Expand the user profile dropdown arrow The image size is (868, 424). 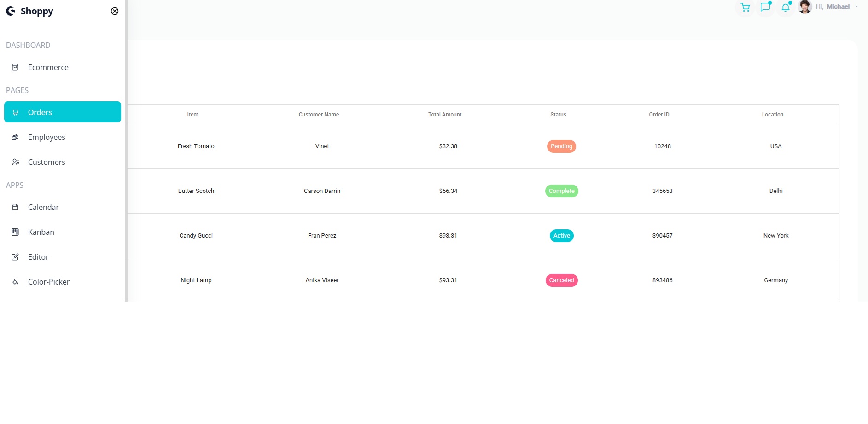pyautogui.click(x=856, y=7)
